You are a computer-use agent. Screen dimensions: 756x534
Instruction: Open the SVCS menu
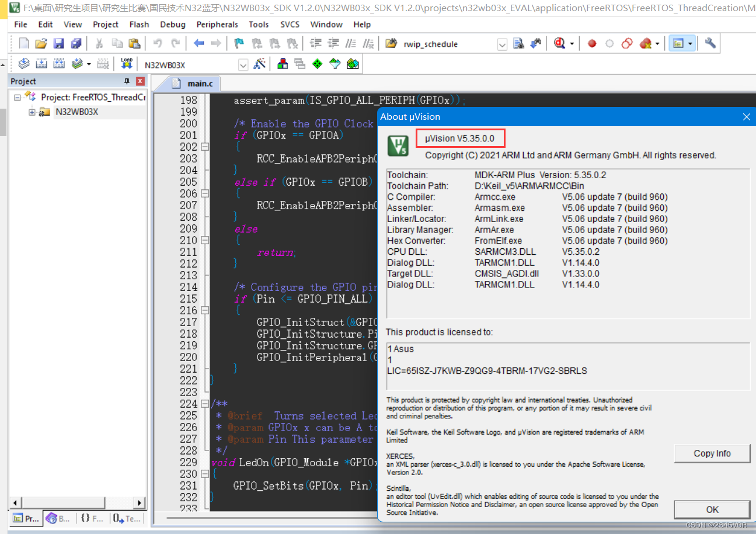[x=290, y=25]
